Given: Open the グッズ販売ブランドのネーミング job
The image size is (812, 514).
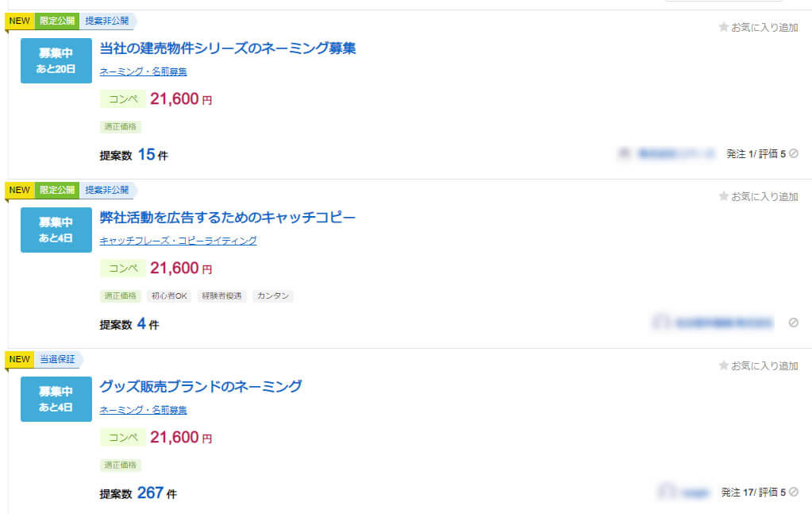Looking at the screenshot, I should (201, 387).
